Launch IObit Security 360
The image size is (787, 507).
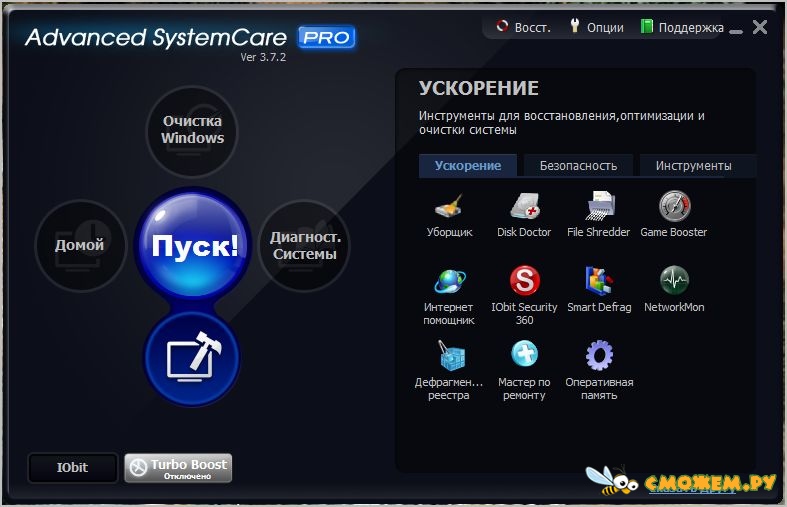coord(524,296)
